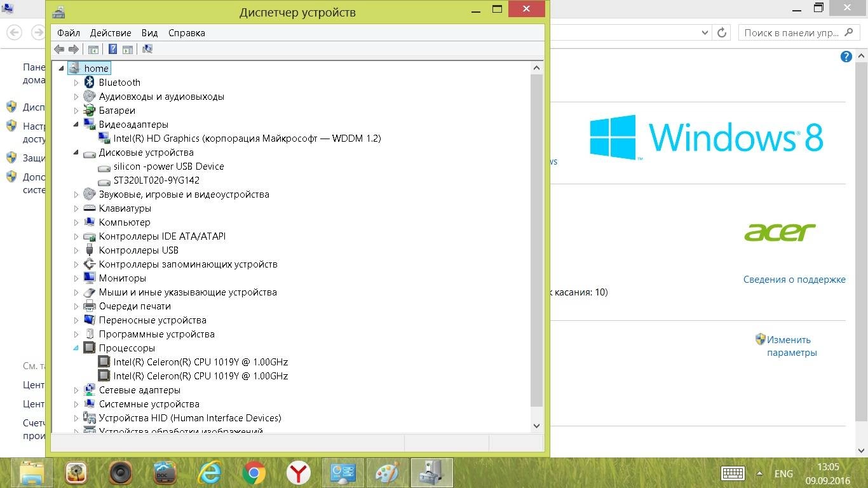The height and width of the screenshot is (488, 868).
Task: Expand Мыши и иные указывающие устройства
Action: pos(76,292)
